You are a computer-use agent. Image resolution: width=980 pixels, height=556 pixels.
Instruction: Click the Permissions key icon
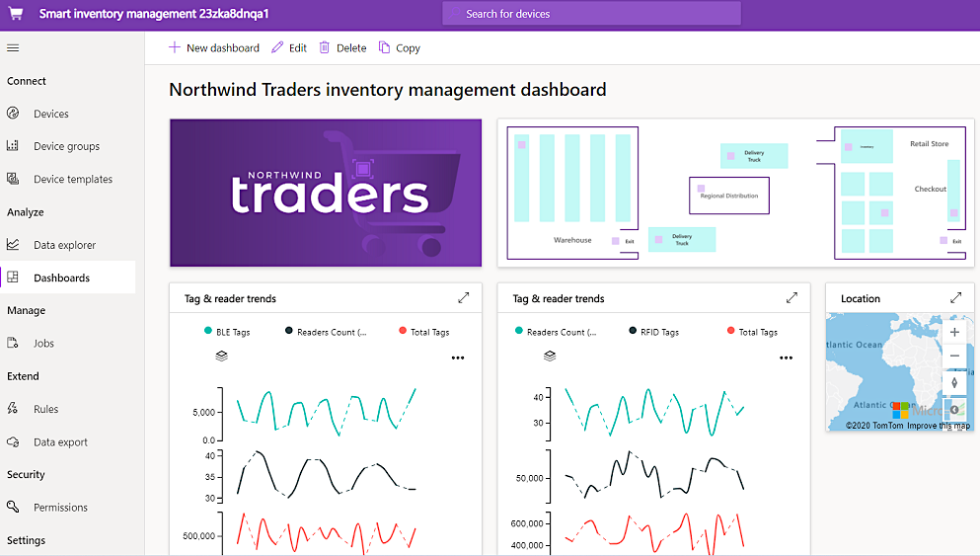coord(13,507)
